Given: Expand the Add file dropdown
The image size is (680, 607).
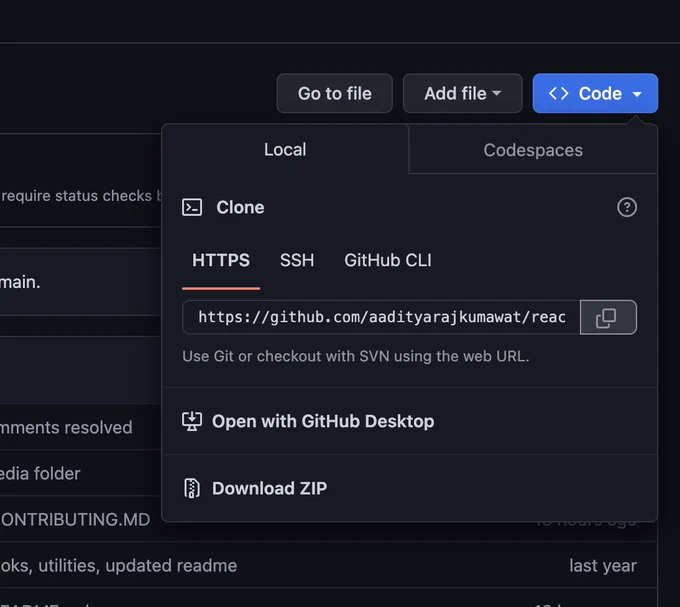Looking at the screenshot, I should (x=462, y=93).
